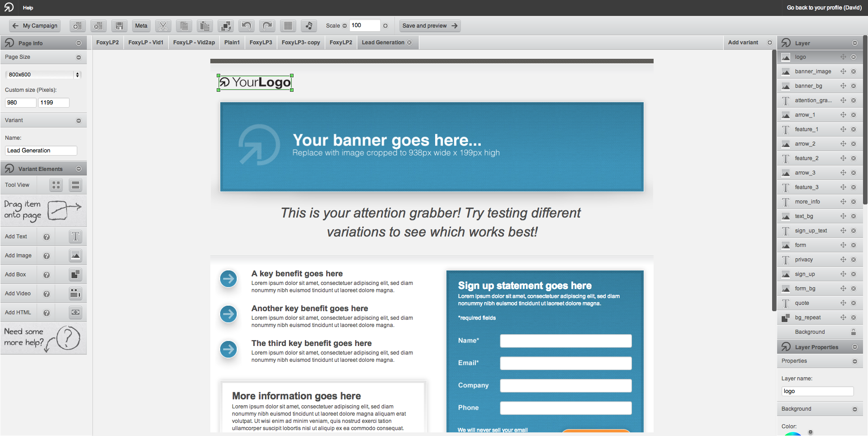Screen dimensions: 868x436
Task: Open the Plain1 variant tab
Action: (x=232, y=43)
